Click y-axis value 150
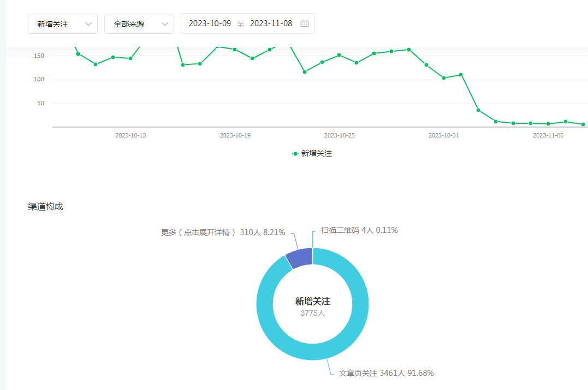 pos(39,56)
